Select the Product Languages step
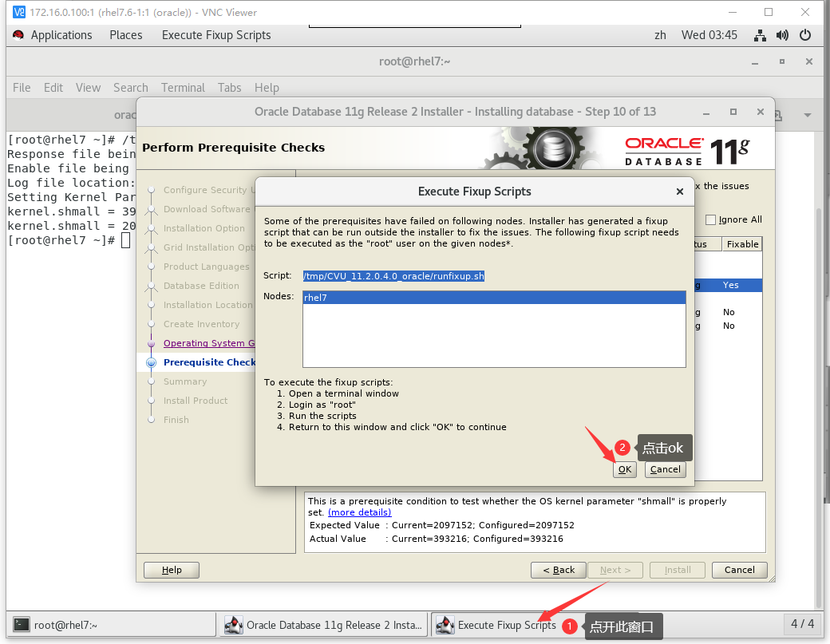This screenshot has width=830, height=644. [207, 267]
